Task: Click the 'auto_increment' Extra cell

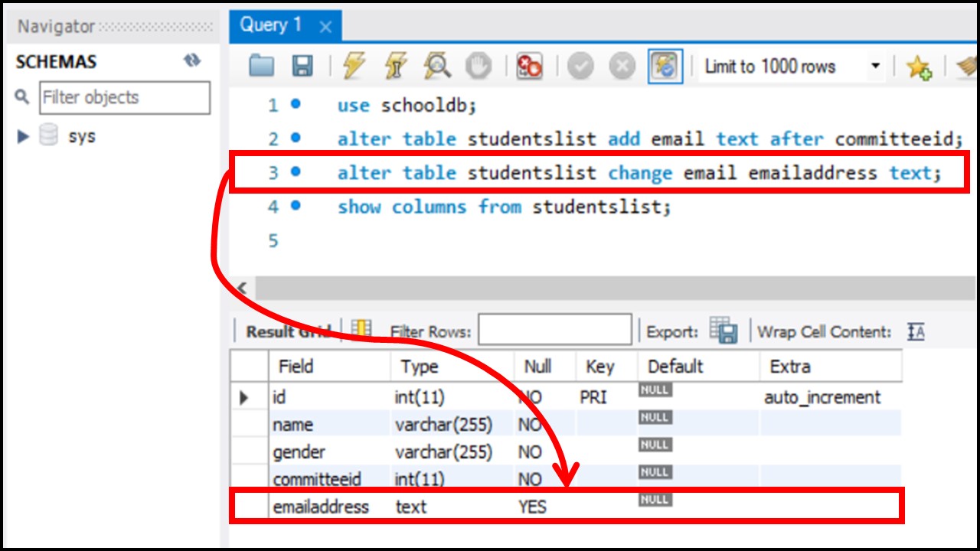Action: coord(831,397)
